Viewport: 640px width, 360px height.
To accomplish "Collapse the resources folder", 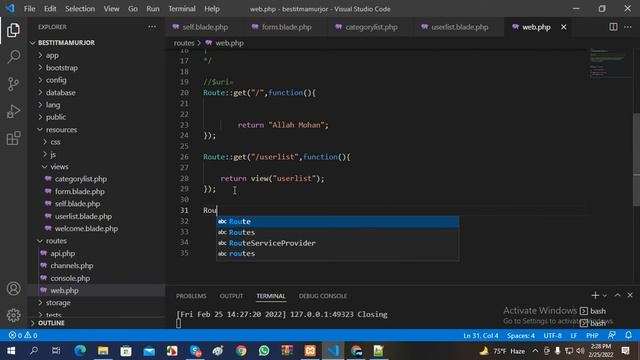I will tap(61, 130).
